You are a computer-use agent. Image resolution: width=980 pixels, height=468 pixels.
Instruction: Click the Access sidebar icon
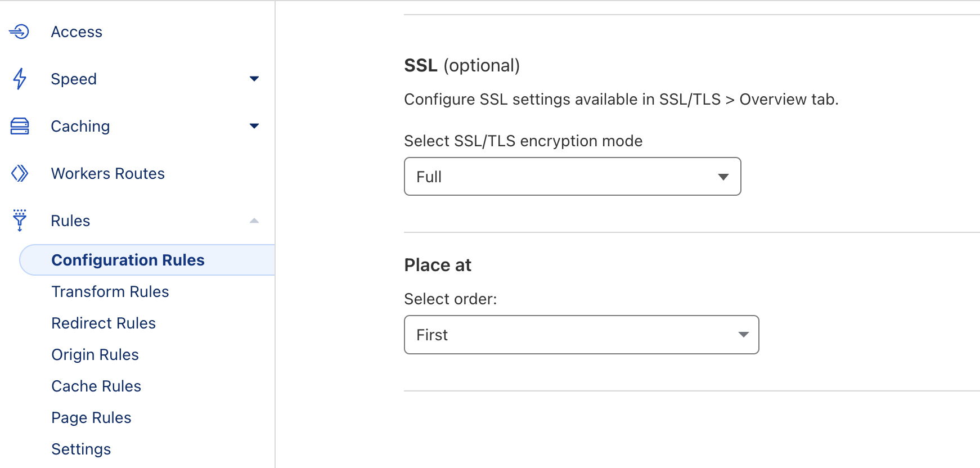click(19, 31)
